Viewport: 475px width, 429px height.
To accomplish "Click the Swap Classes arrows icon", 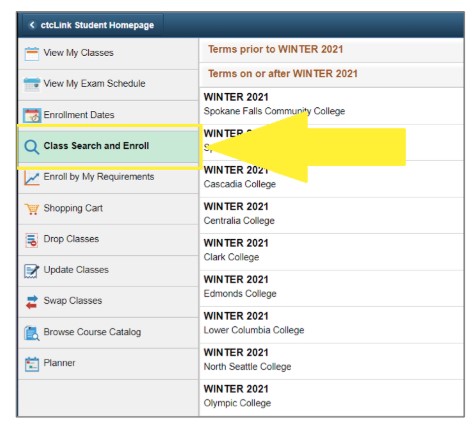I will coord(32,302).
